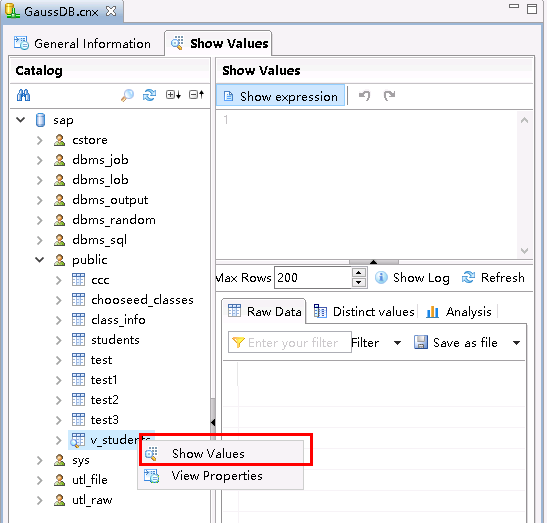Select the dbms_random schema
The width and height of the screenshot is (547, 523).
pyautogui.click(x=114, y=220)
